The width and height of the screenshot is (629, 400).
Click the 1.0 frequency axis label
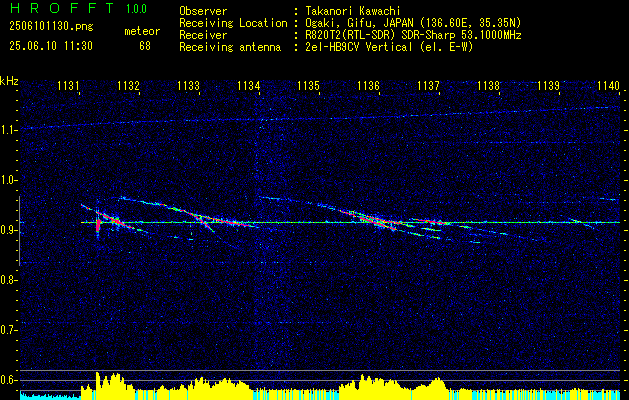point(8,180)
